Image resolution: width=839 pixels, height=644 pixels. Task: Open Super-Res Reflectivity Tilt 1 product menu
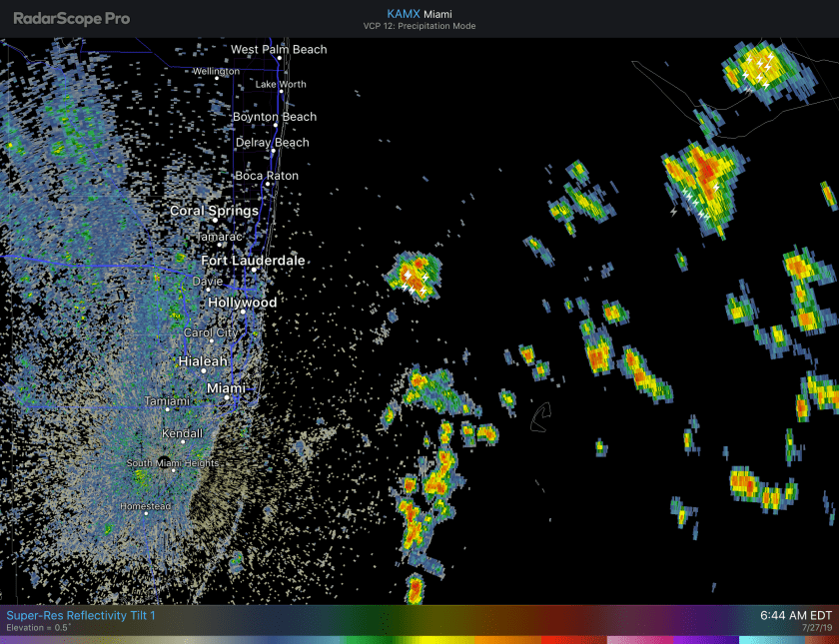click(81, 615)
